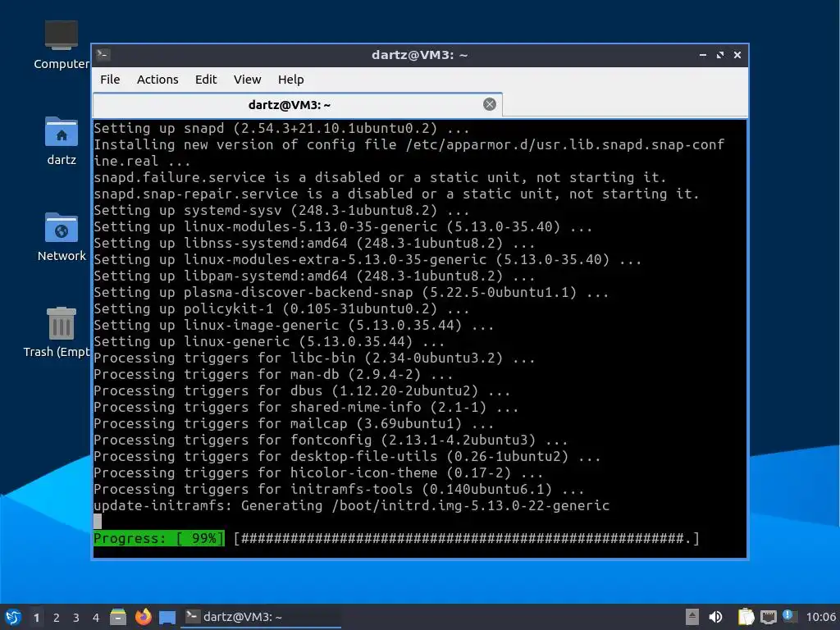Close the dartz@VM3 tab with its X icon

coord(489,104)
